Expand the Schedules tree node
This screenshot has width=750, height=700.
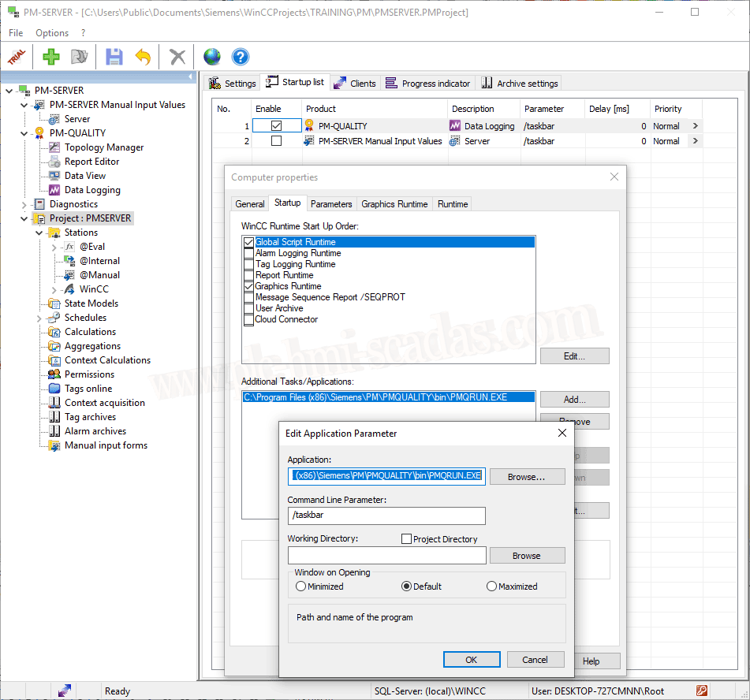tap(39, 318)
